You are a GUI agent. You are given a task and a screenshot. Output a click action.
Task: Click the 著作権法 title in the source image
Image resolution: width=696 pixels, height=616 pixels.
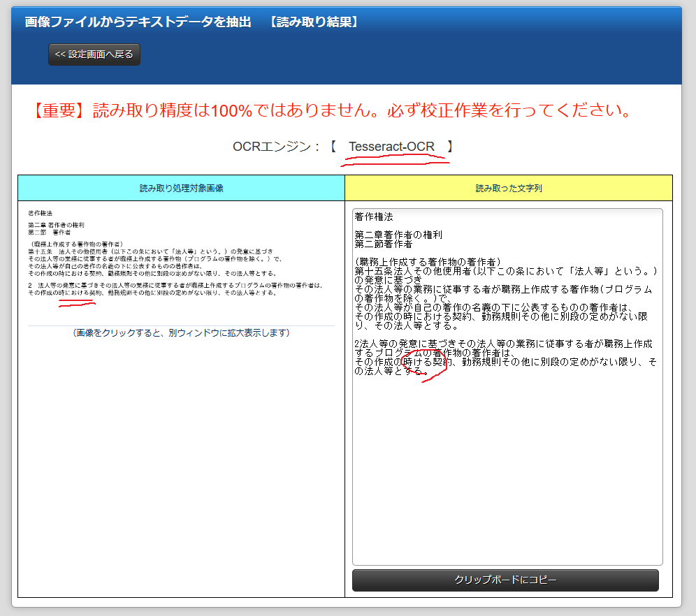click(40, 212)
